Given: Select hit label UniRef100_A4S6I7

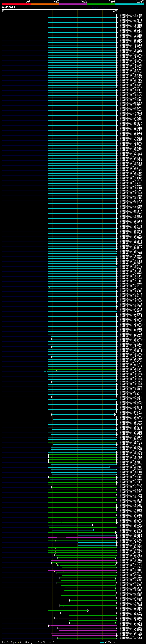Looking at the screenshot, I should (x=131, y=286).
